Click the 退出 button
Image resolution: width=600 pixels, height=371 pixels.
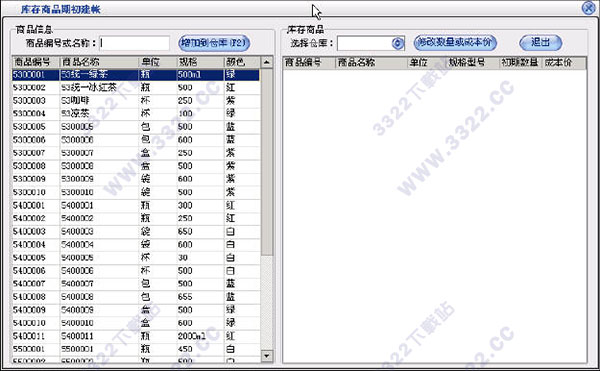click(540, 42)
